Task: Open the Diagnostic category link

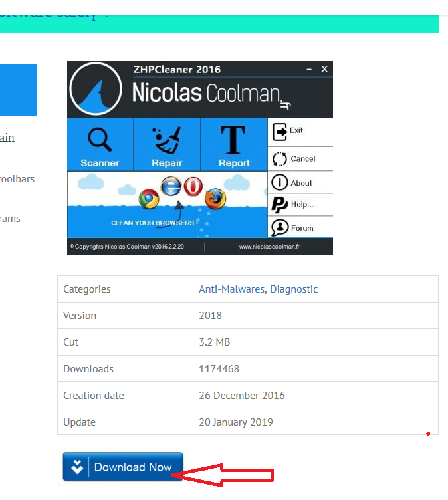Action: coord(294,289)
